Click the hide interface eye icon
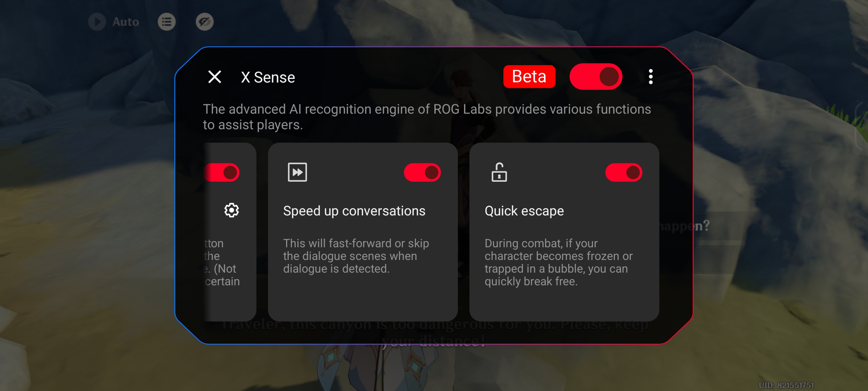 [x=205, y=22]
